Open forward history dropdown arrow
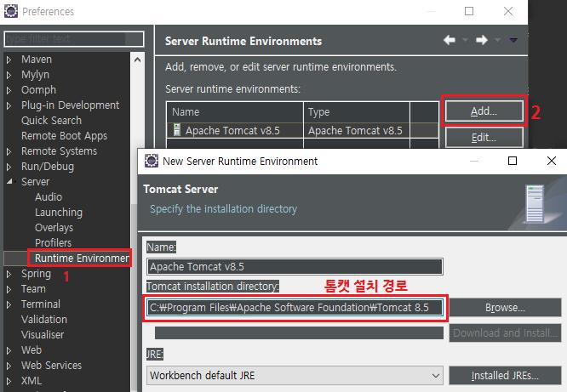Viewport: 567px width, 392px height. point(497,40)
